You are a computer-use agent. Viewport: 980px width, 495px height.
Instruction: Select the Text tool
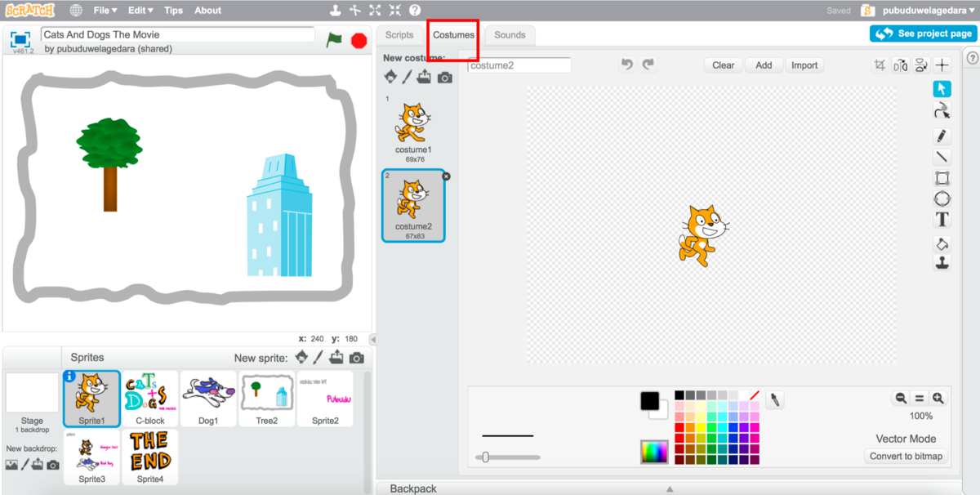point(942,220)
